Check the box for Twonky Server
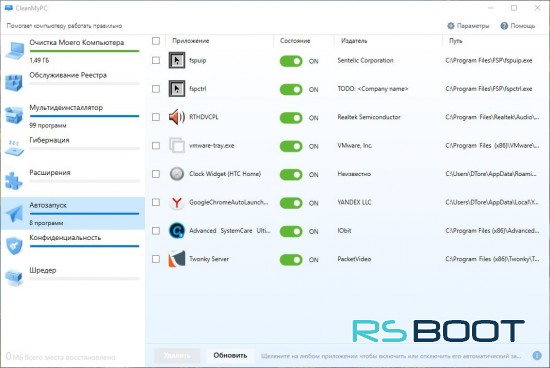The image size is (550, 368). 156,259
